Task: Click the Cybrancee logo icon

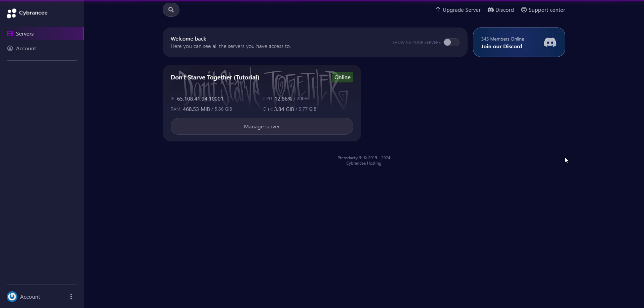Action: (11, 13)
